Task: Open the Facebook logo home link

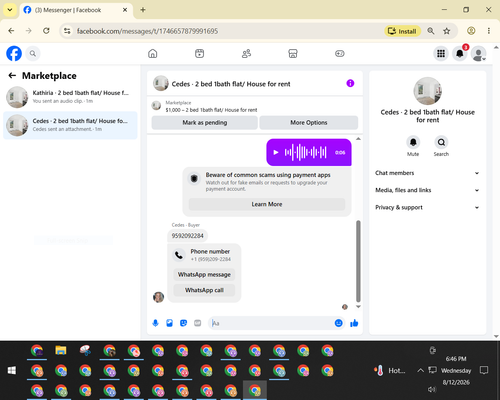Action: coord(14,53)
